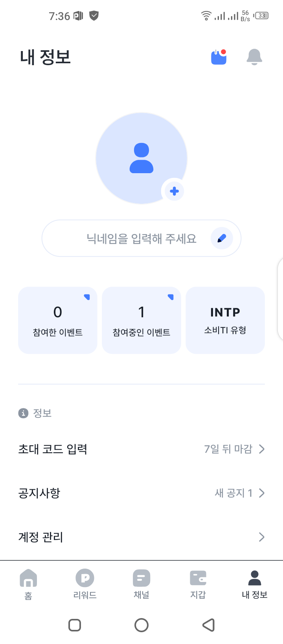Switch to the 지갑 tab

pyautogui.click(x=198, y=584)
